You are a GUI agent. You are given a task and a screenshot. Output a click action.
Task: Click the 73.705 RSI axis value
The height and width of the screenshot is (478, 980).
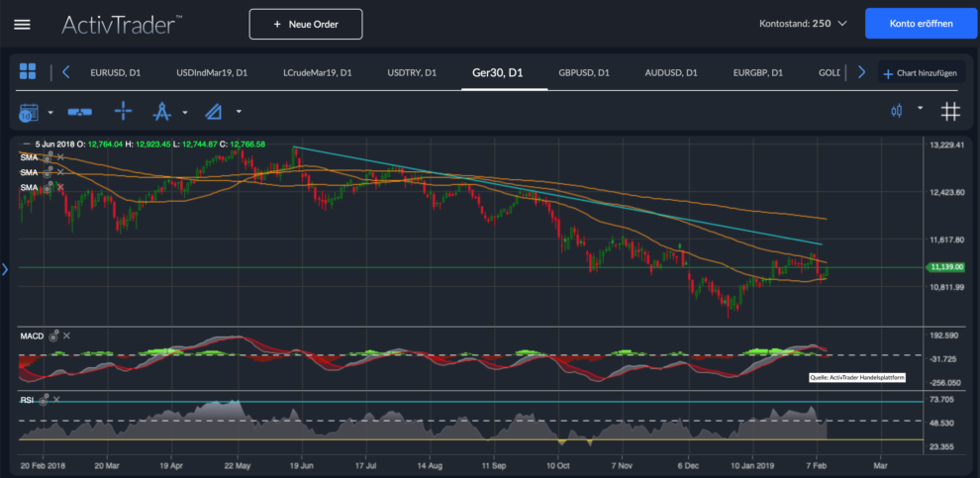(x=943, y=399)
